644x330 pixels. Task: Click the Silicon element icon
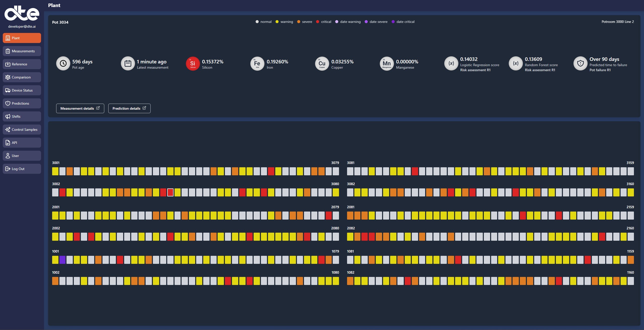pyautogui.click(x=193, y=64)
